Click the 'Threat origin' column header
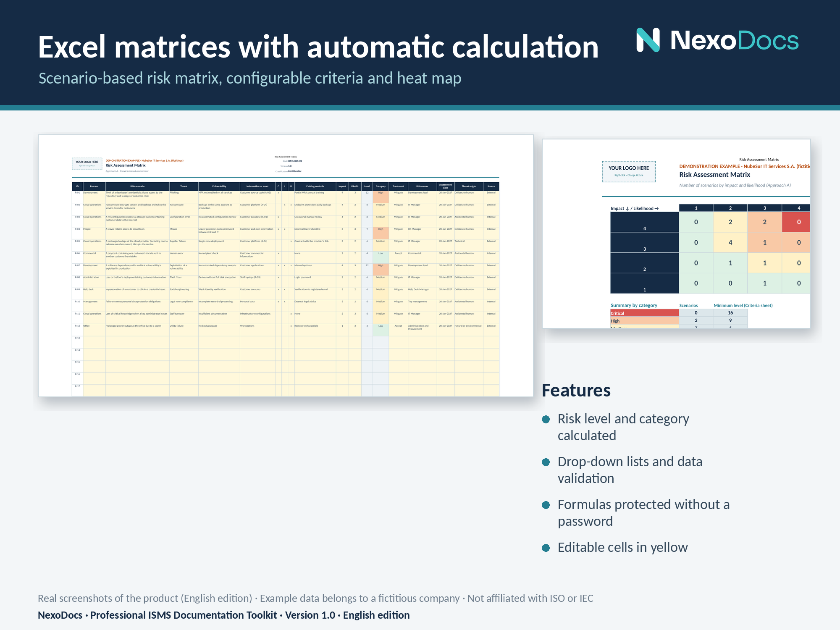 coord(468,186)
